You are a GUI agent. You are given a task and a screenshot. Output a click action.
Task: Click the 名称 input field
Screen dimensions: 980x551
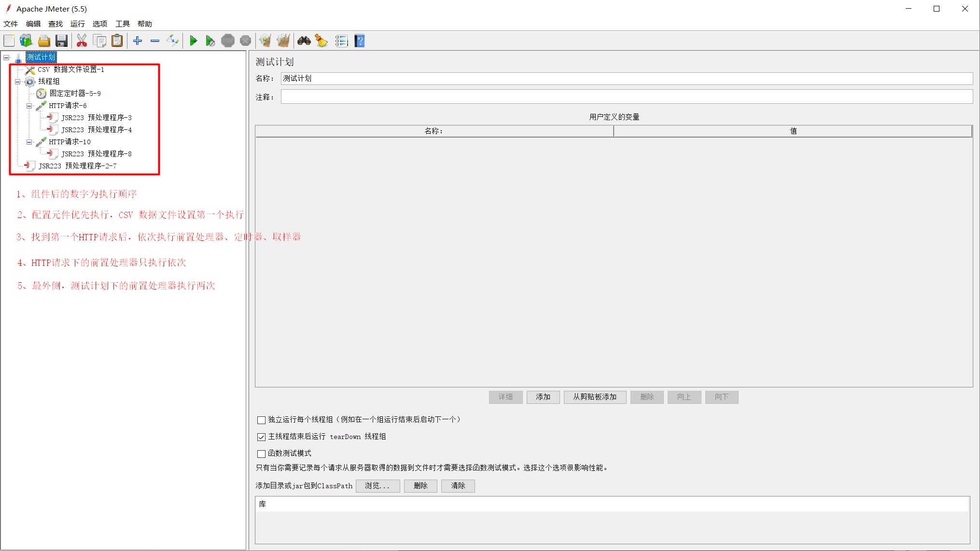pos(627,79)
